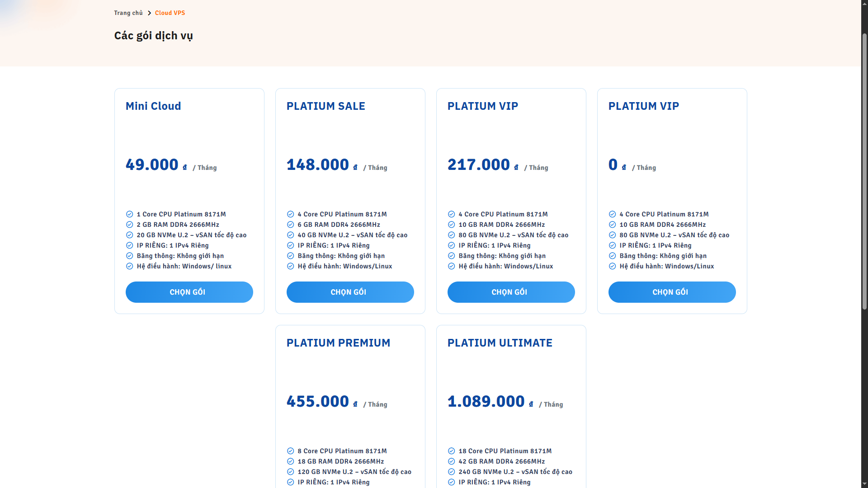Click the breadcrumb chevron arrow icon
Viewport: 868px width, 488px height.
149,13
